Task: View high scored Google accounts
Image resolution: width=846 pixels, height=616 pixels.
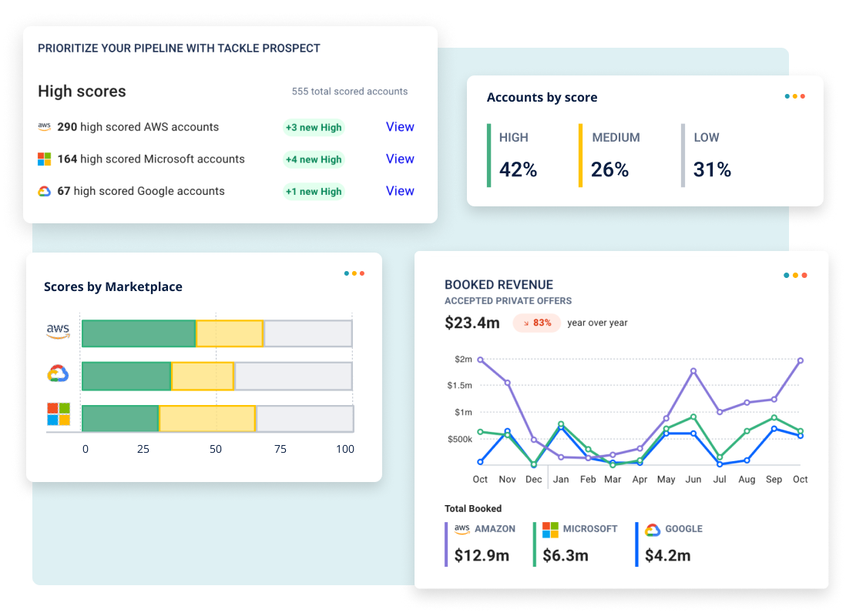Action: point(400,191)
